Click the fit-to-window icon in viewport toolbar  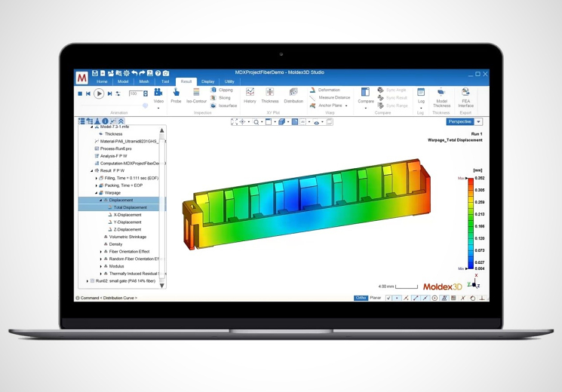(x=235, y=122)
